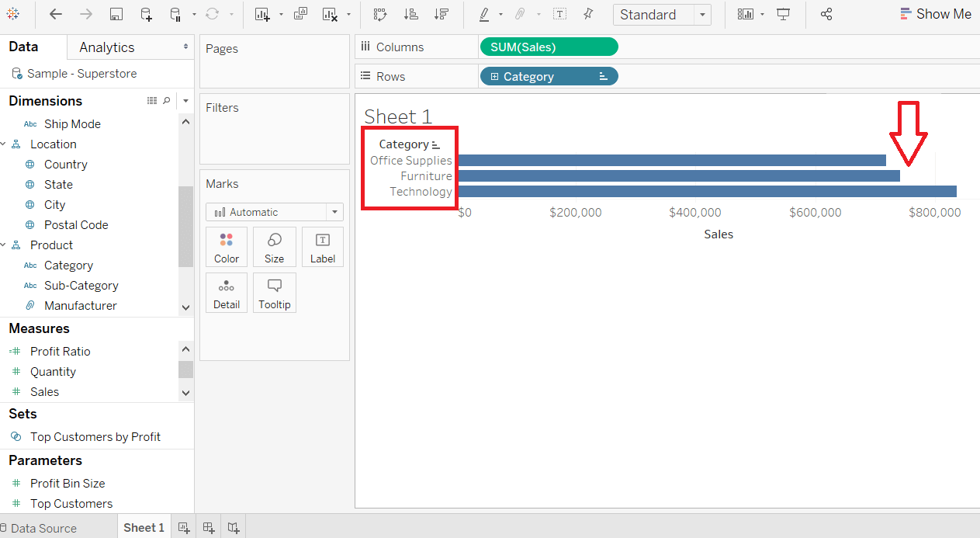
Task: Select the Manufacturer field
Action: (81, 306)
